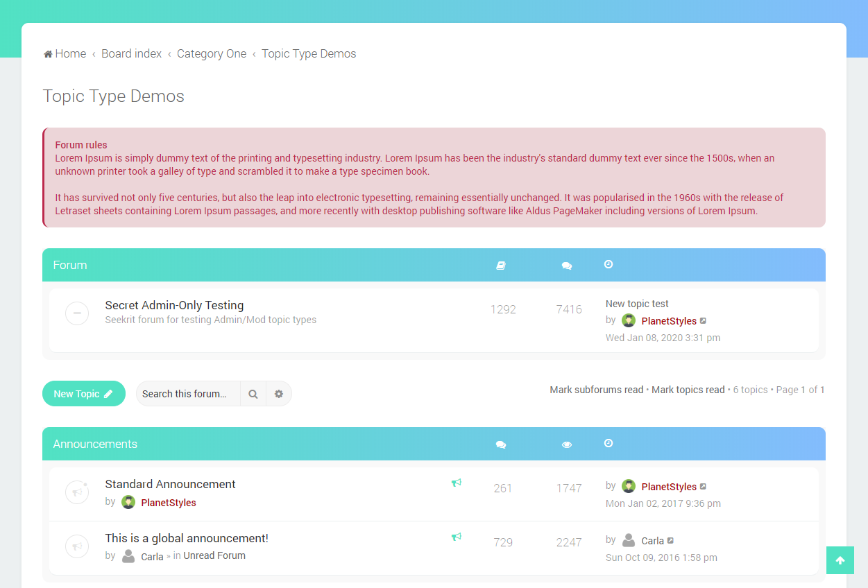Open advanced search gear icon

(x=279, y=394)
